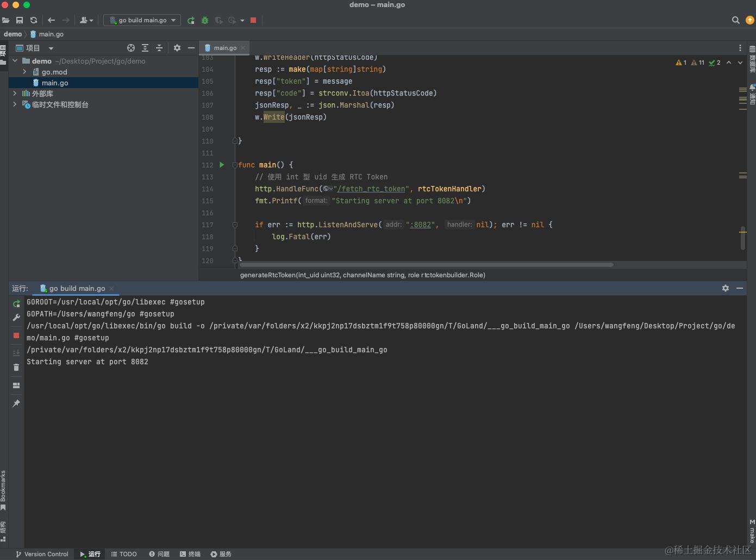Collapse 'demo' project root node
Viewport: 756px width, 560px height.
15,61
